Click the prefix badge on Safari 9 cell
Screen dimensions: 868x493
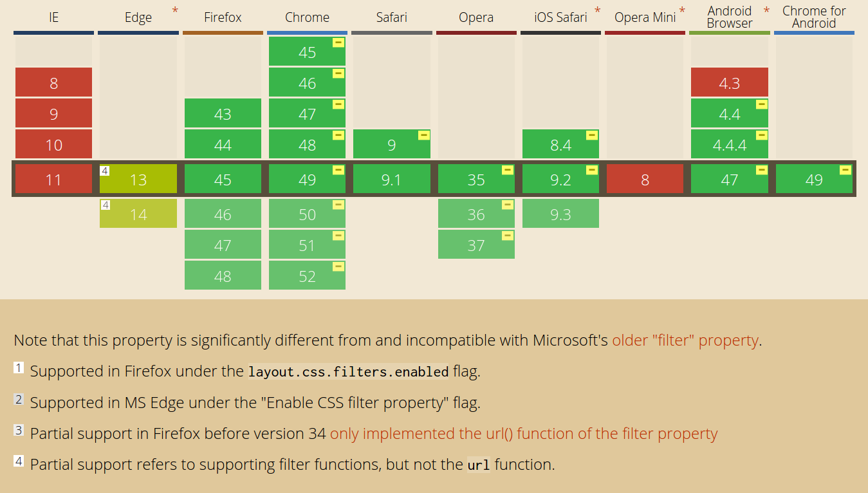click(x=423, y=135)
